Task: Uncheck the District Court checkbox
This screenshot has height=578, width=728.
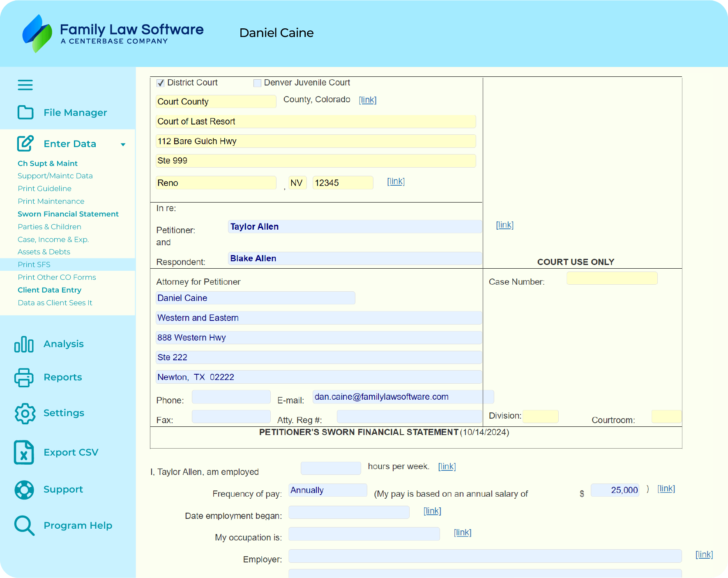Action: point(161,83)
